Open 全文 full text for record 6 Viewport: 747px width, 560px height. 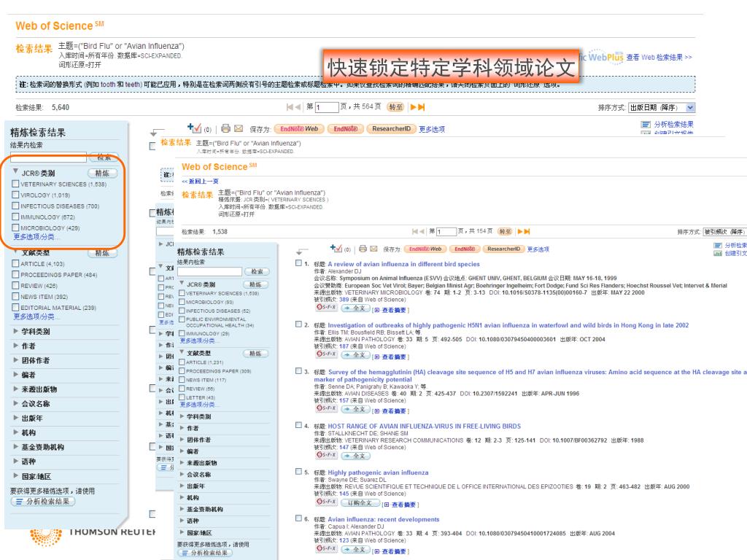click(x=355, y=549)
